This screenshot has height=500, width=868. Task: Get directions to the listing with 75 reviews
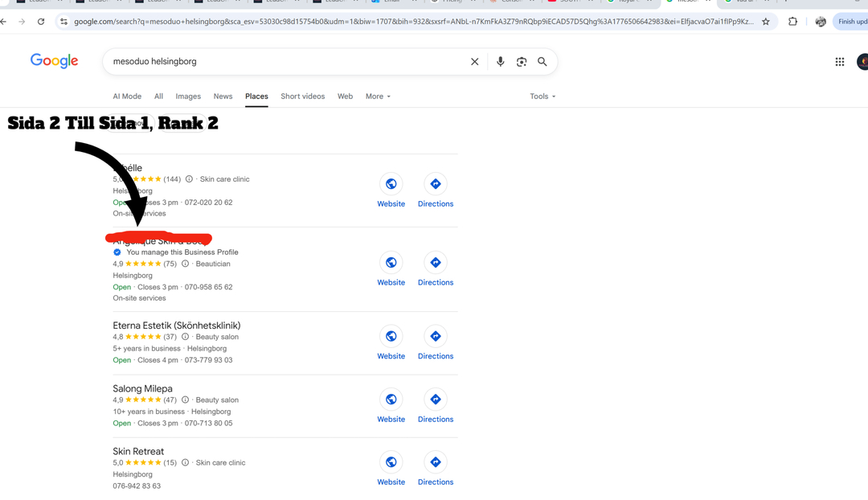click(x=435, y=268)
